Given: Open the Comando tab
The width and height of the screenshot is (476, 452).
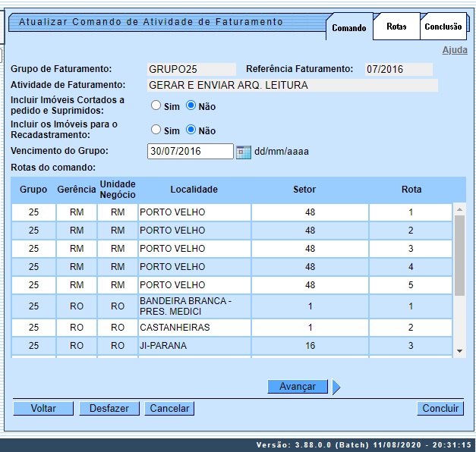Looking at the screenshot, I should click(x=349, y=28).
